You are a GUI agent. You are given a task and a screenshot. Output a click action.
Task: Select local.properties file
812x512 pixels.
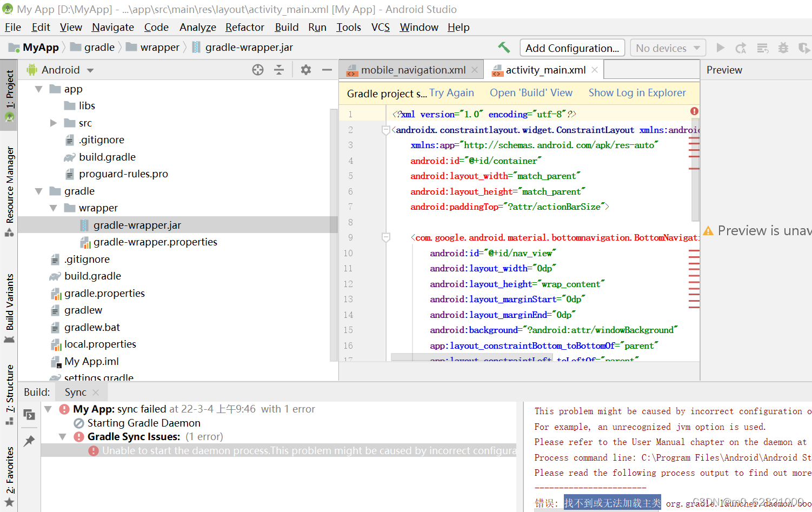[x=100, y=344]
